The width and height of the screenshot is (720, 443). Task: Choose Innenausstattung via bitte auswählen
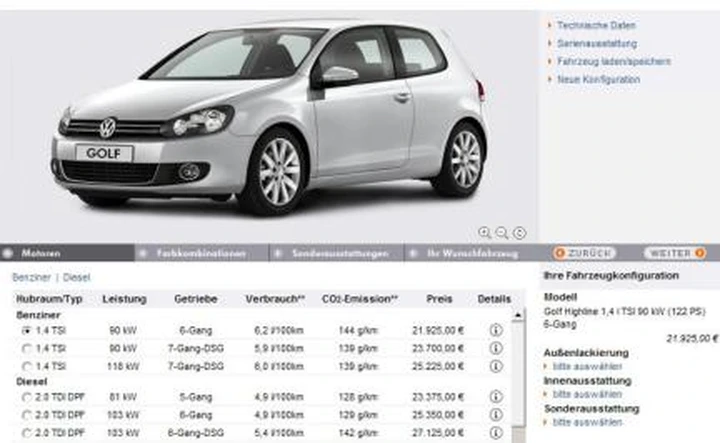(x=587, y=394)
